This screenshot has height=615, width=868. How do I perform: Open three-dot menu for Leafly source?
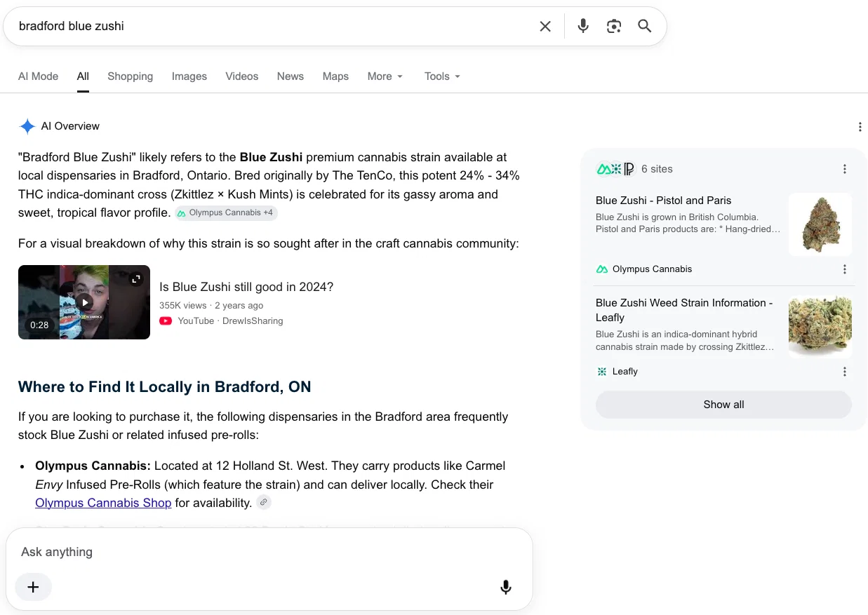click(845, 372)
